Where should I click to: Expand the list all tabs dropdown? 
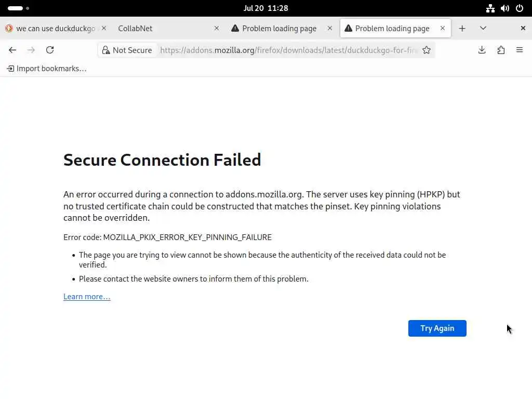483,28
